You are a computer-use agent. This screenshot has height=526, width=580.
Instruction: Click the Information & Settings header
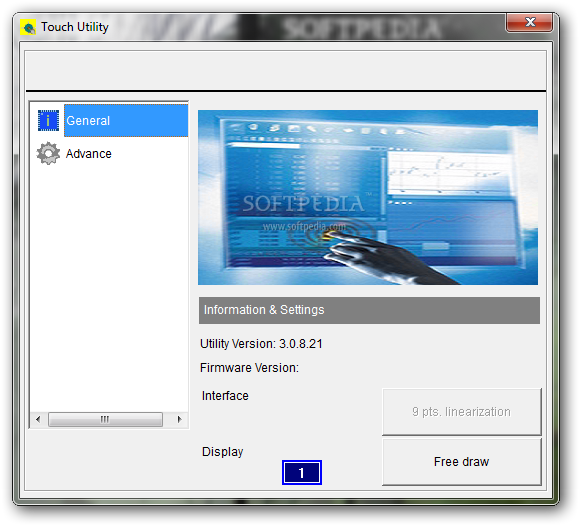tap(369, 310)
